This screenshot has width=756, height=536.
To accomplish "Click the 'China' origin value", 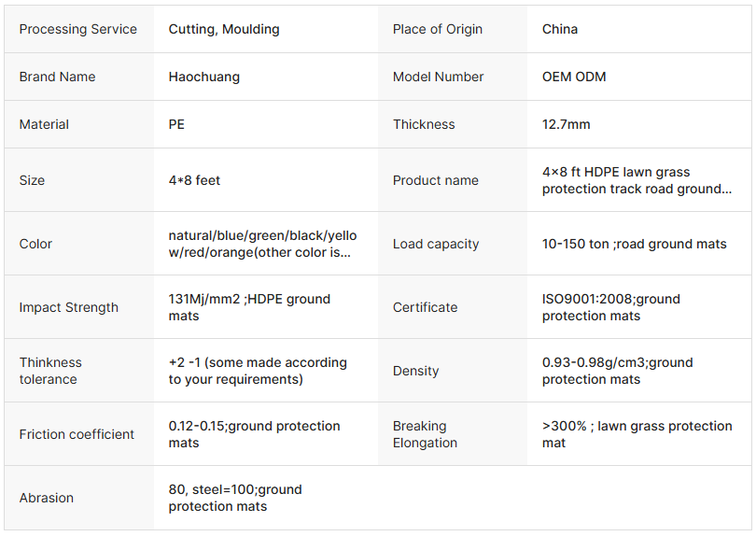I will (x=560, y=29).
